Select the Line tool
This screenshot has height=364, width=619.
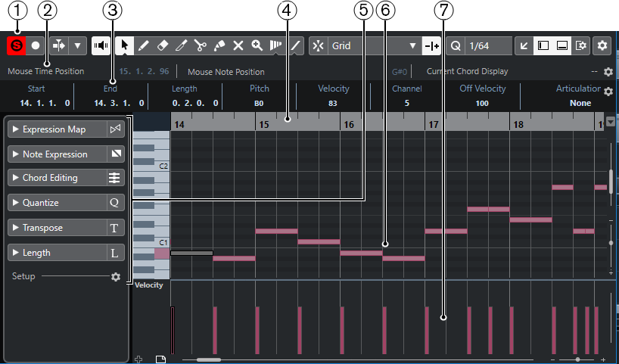[x=295, y=46]
